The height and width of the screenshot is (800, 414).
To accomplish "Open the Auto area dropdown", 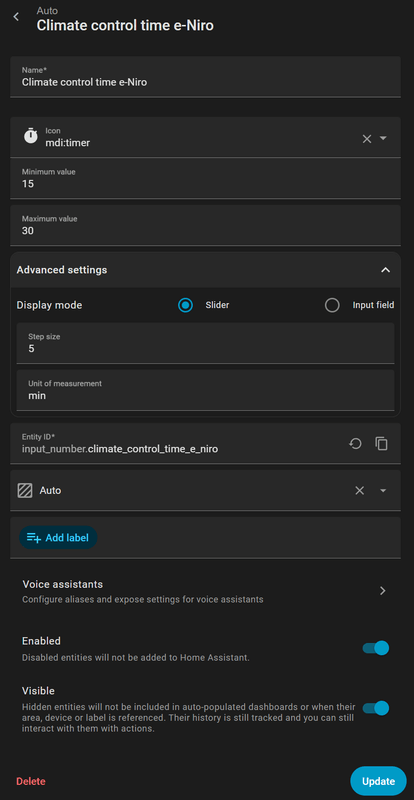I will [x=383, y=490].
